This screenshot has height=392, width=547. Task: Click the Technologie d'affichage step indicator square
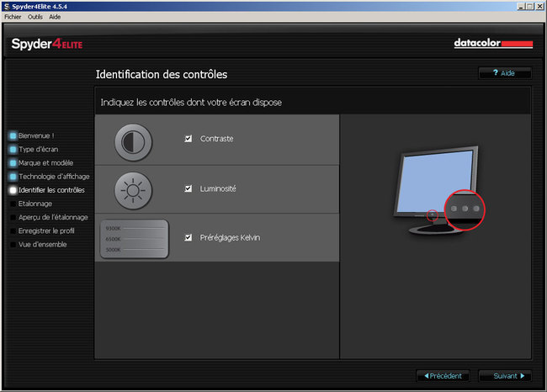pos(13,177)
